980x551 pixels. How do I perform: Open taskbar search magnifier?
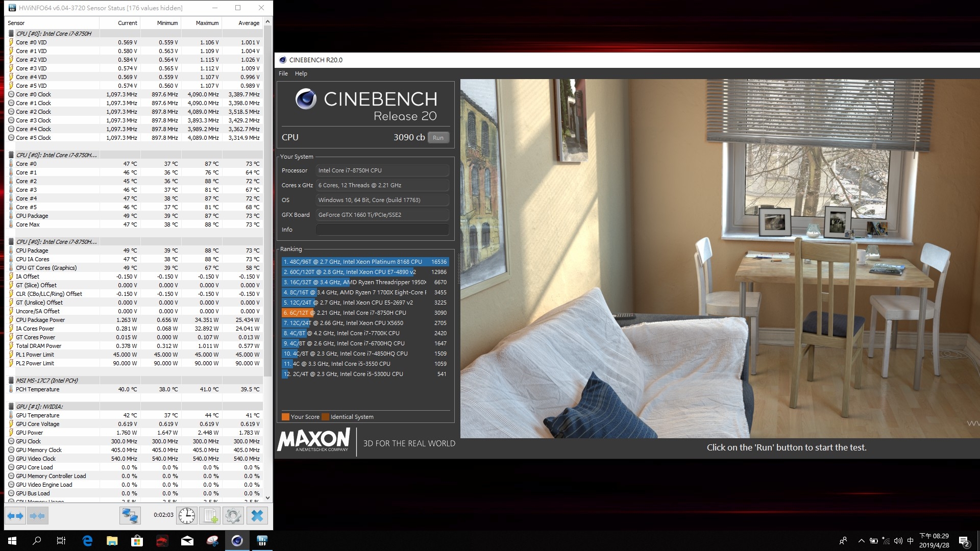37,541
